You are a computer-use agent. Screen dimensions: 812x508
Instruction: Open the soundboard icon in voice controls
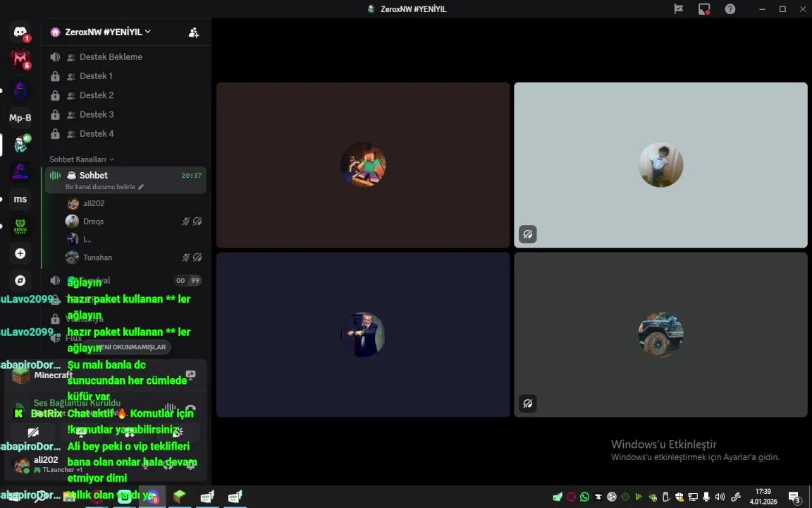[177, 432]
